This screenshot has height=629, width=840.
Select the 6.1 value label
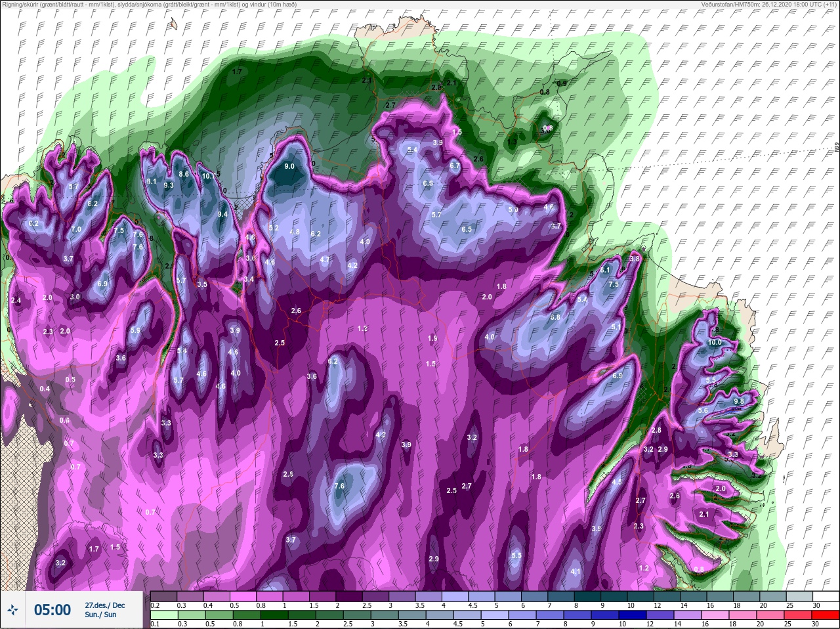pyautogui.click(x=606, y=270)
